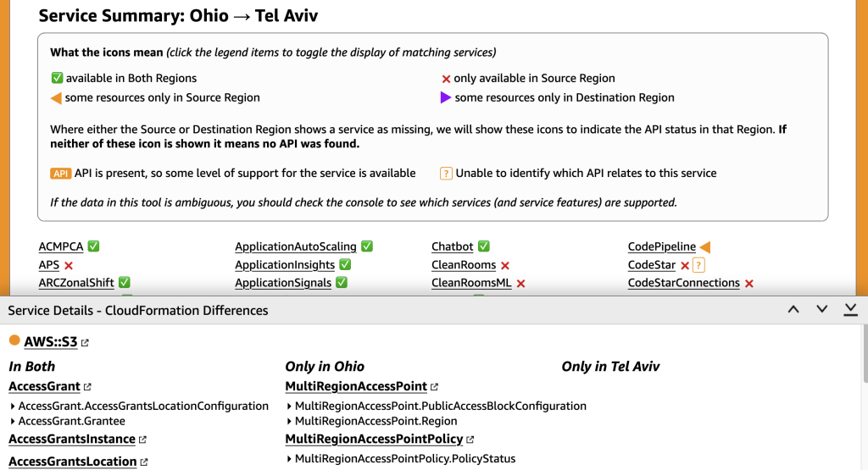
Task: Click red X icon in legend
Action: click(x=446, y=79)
